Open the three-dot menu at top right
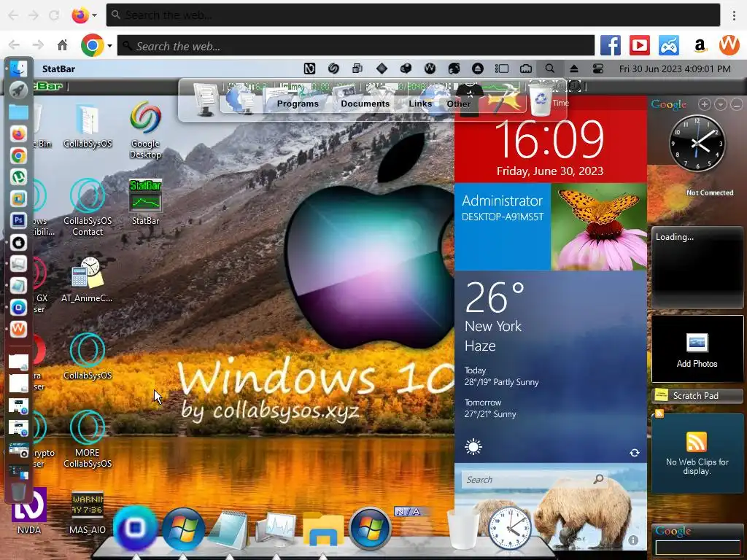 coord(734,15)
